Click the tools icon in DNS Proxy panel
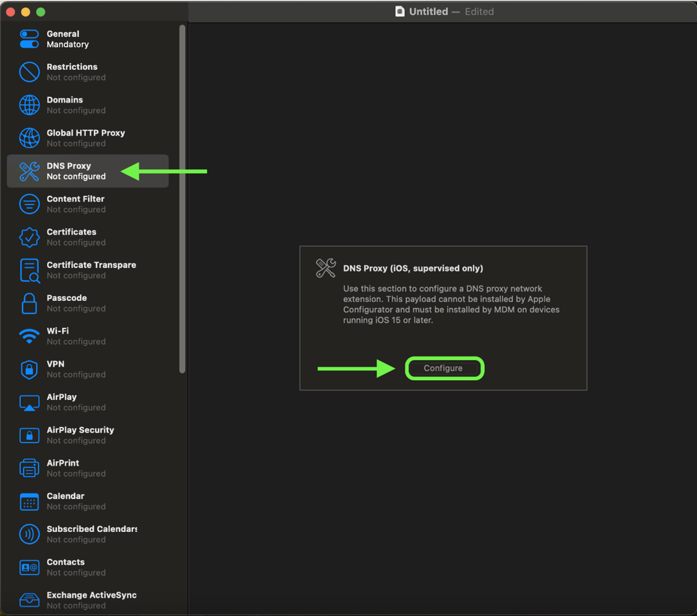 click(325, 268)
